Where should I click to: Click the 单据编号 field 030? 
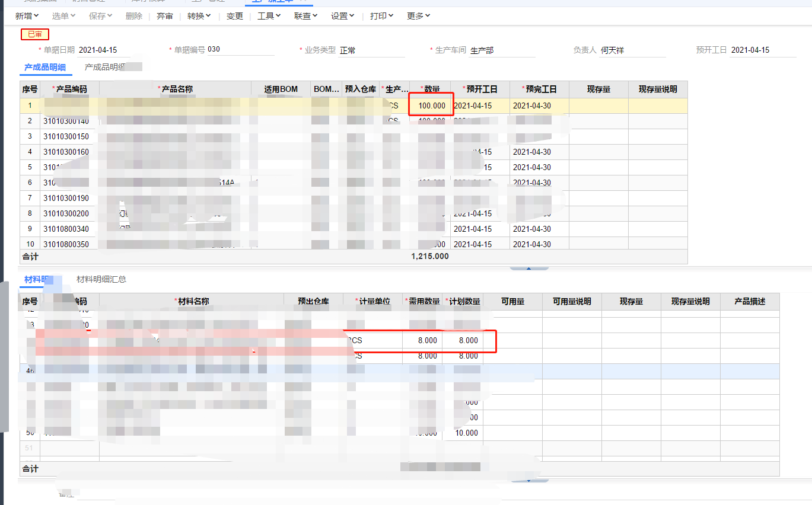241,50
